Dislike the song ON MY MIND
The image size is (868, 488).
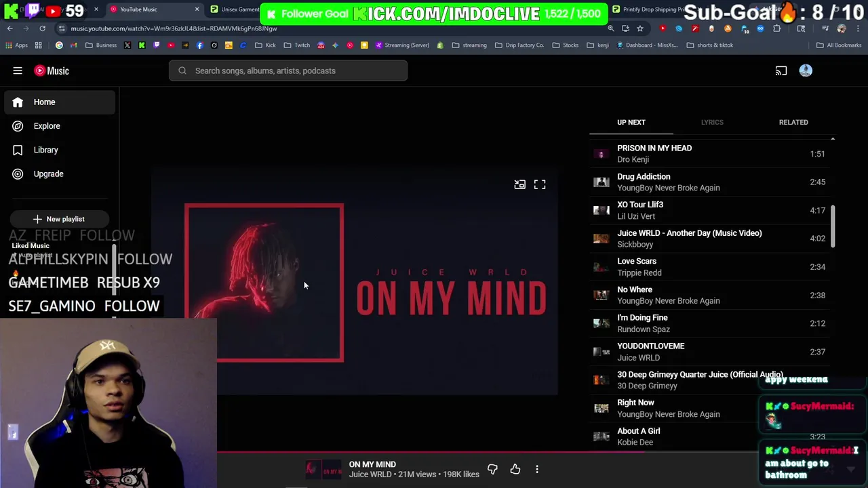point(492,469)
